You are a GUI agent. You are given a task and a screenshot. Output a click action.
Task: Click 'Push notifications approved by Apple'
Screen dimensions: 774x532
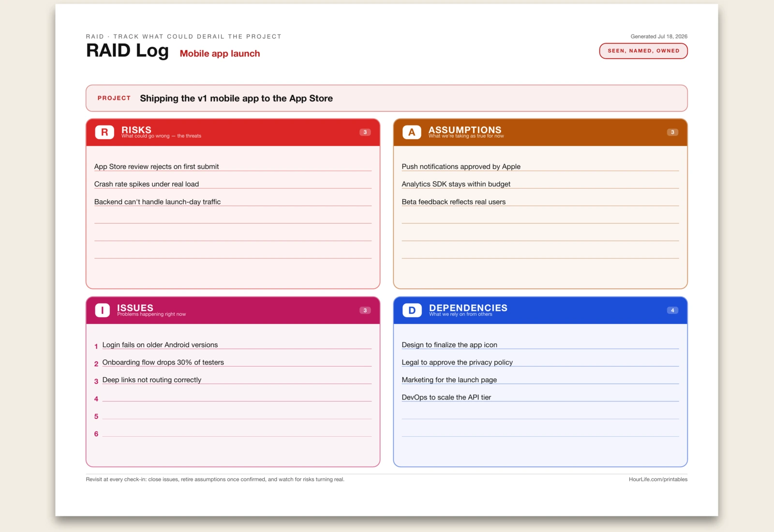[x=461, y=166]
